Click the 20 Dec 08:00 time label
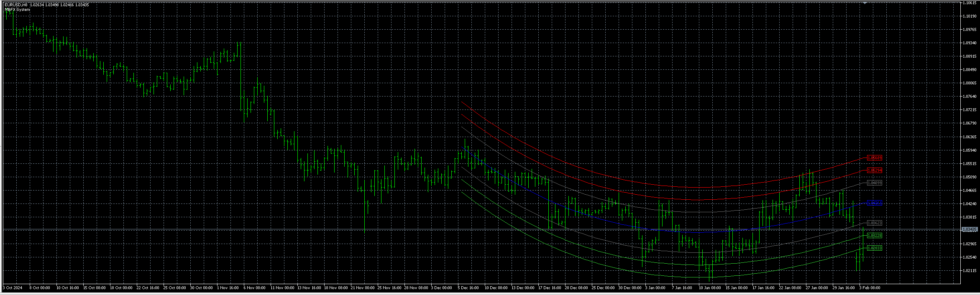This screenshot has width=980, height=295. pos(576,288)
